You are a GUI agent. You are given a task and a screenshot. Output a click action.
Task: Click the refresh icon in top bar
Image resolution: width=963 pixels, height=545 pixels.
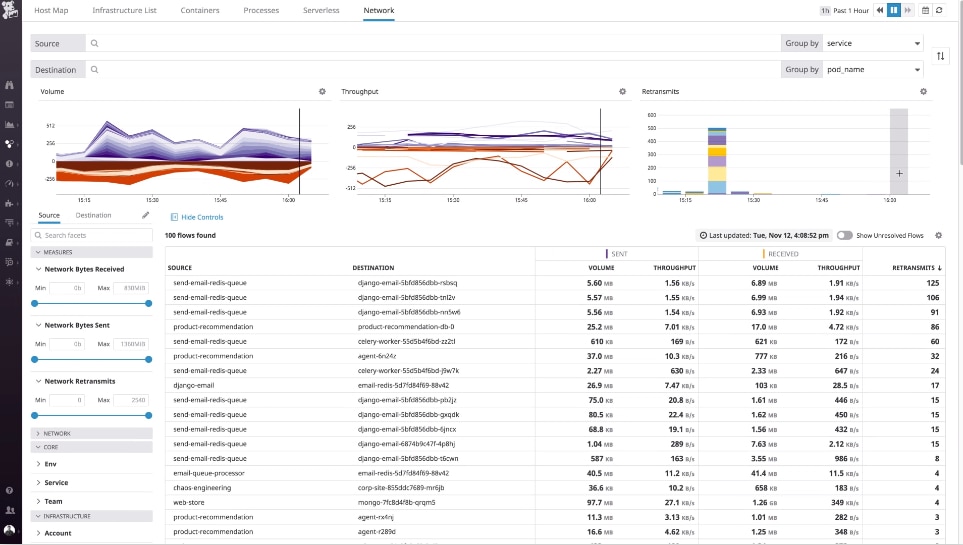[939, 10]
